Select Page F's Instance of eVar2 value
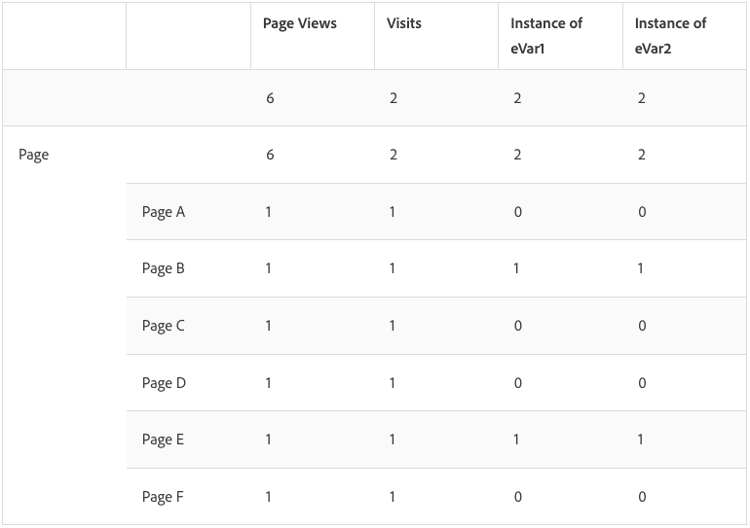The height and width of the screenshot is (528, 750). tap(641, 497)
